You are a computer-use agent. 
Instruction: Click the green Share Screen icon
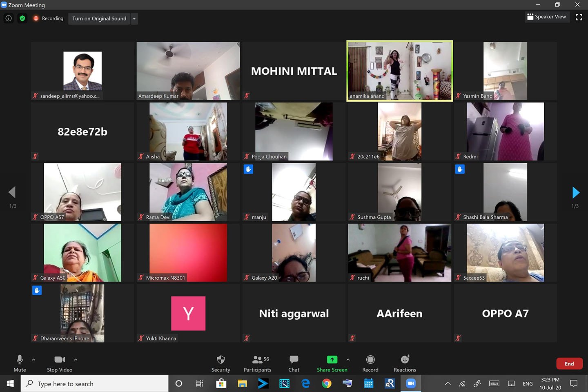click(x=332, y=360)
